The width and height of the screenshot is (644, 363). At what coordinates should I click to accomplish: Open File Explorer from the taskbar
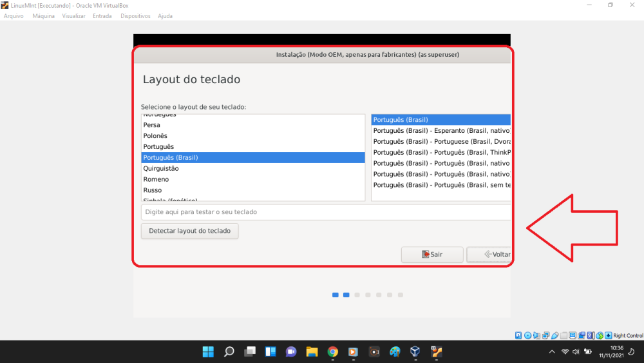[x=312, y=352]
